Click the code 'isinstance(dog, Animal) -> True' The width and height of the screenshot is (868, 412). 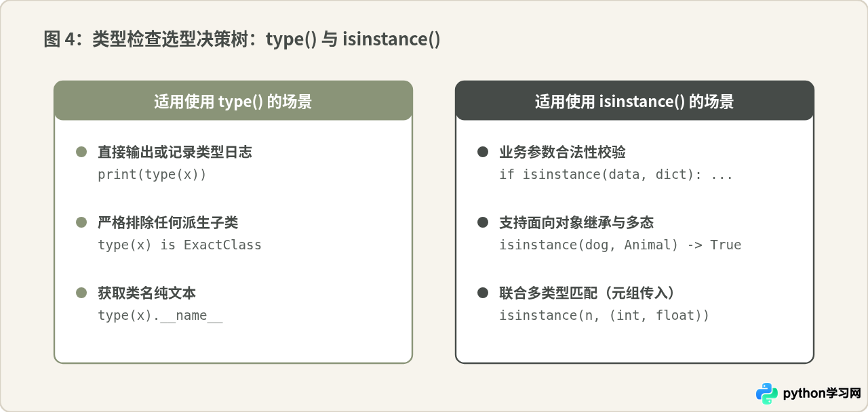[620, 245]
